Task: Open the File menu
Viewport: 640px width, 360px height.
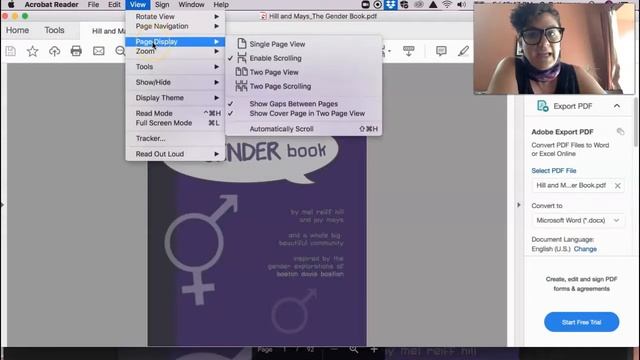Action: (x=93, y=4)
